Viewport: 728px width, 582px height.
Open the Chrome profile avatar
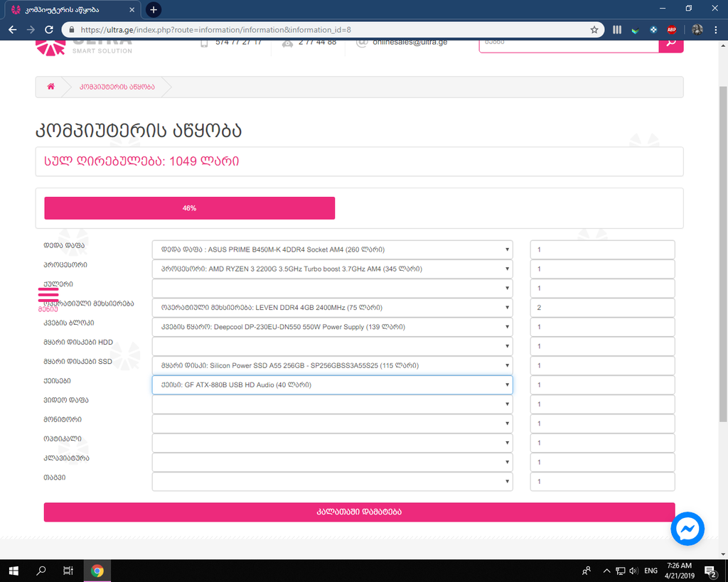pos(697,30)
